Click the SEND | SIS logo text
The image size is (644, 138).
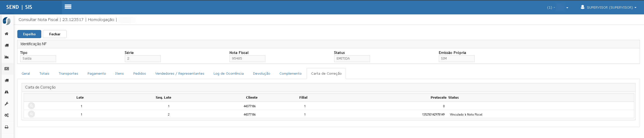pos(19,7)
